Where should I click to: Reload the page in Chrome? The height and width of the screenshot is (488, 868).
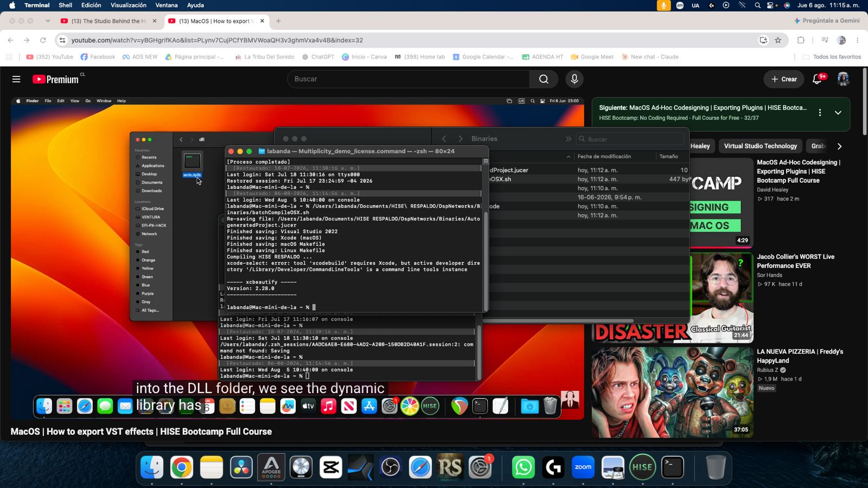point(43,40)
